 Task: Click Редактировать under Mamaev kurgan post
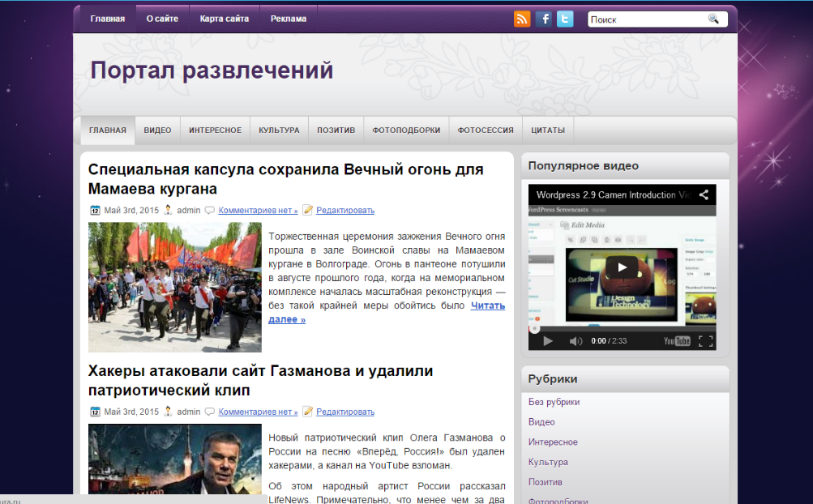tap(345, 210)
